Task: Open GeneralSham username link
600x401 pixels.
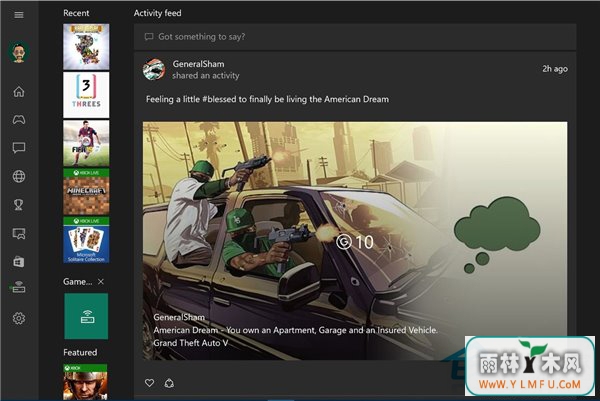Action: tap(198, 64)
